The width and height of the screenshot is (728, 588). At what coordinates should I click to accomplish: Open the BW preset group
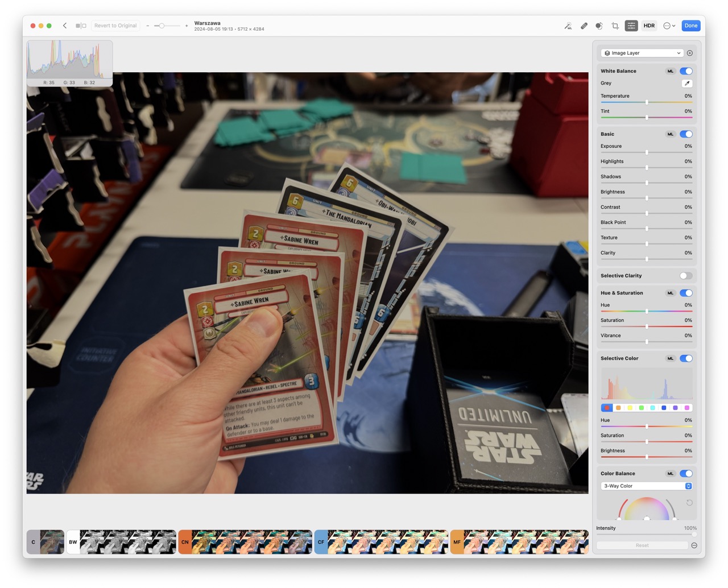pyautogui.click(x=73, y=542)
